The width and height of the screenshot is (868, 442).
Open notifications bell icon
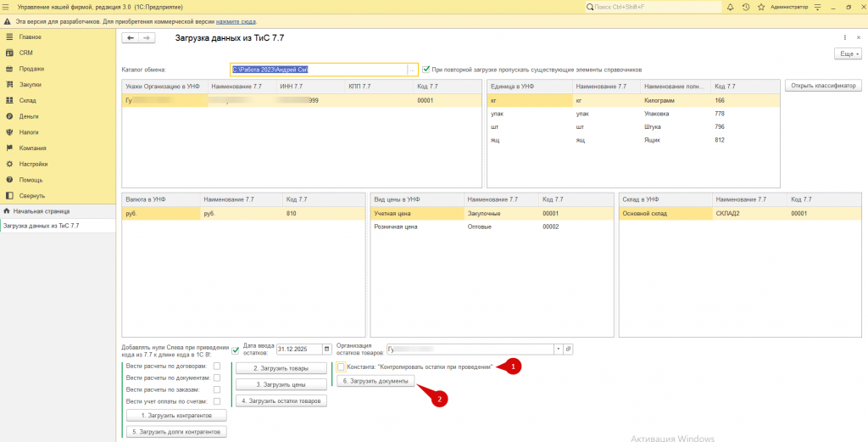pyautogui.click(x=730, y=7)
